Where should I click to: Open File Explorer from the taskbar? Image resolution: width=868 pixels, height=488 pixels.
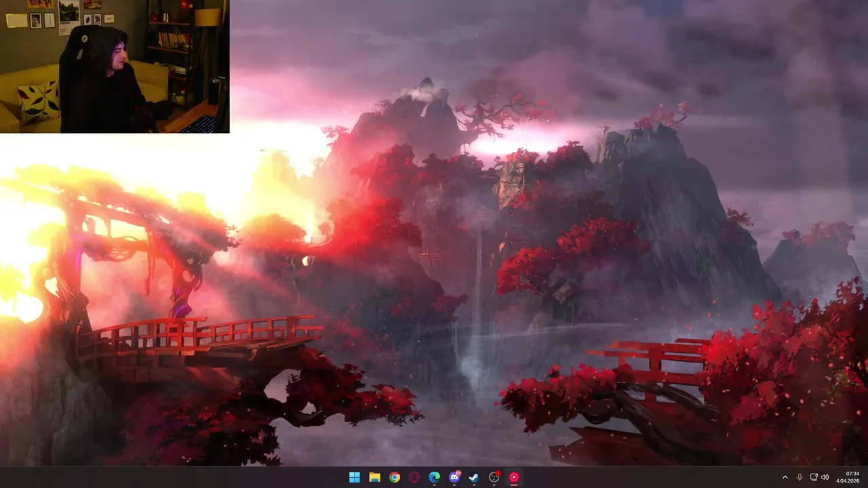click(x=374, y=477)
